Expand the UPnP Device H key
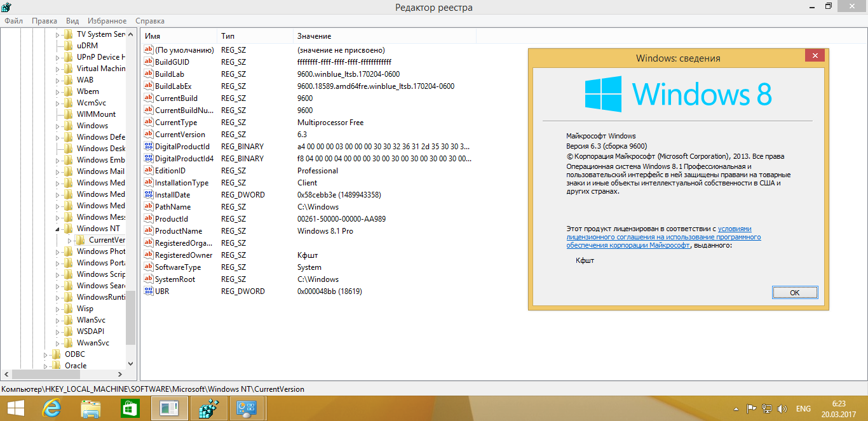This screenshot has width=868, height=421. click(57, 57)
